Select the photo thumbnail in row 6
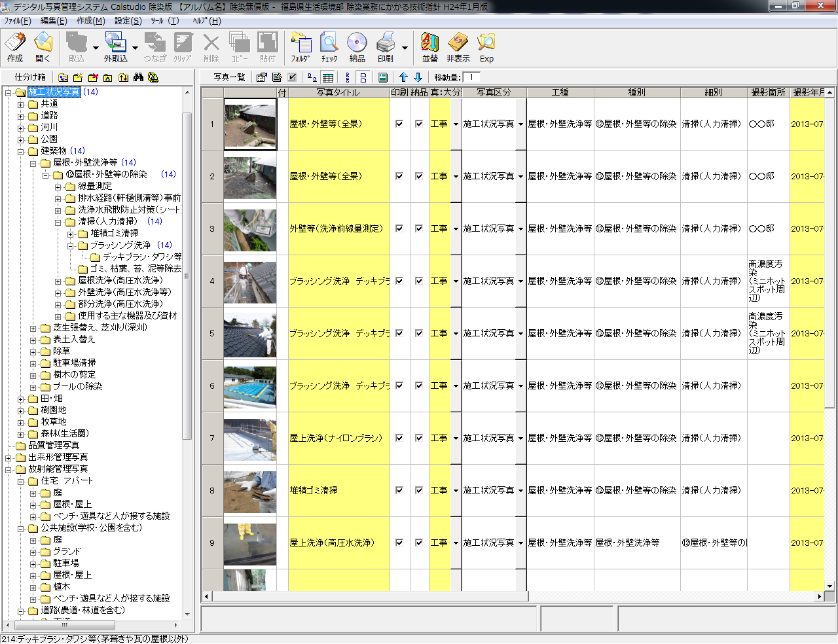 pyautogui.click(x=250, y=386)
